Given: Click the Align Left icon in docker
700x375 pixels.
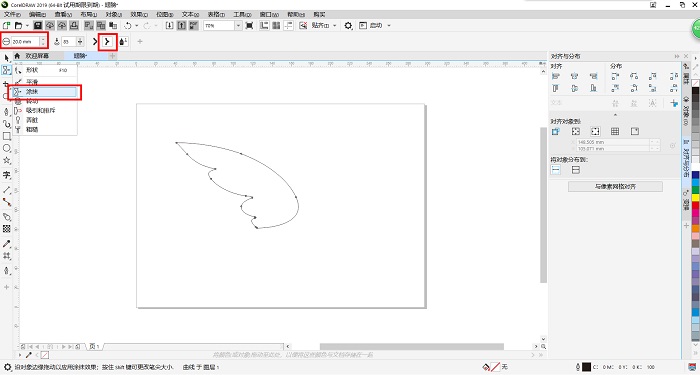Looking at the screenshot, I should point(556,76).
